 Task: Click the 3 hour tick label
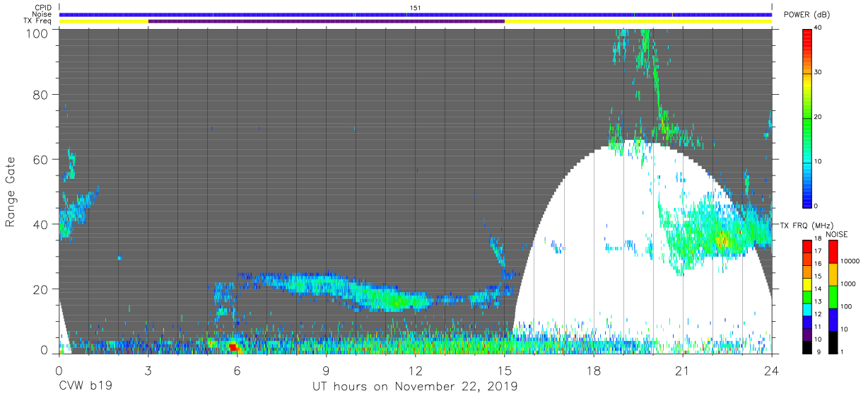pos(148,370)
